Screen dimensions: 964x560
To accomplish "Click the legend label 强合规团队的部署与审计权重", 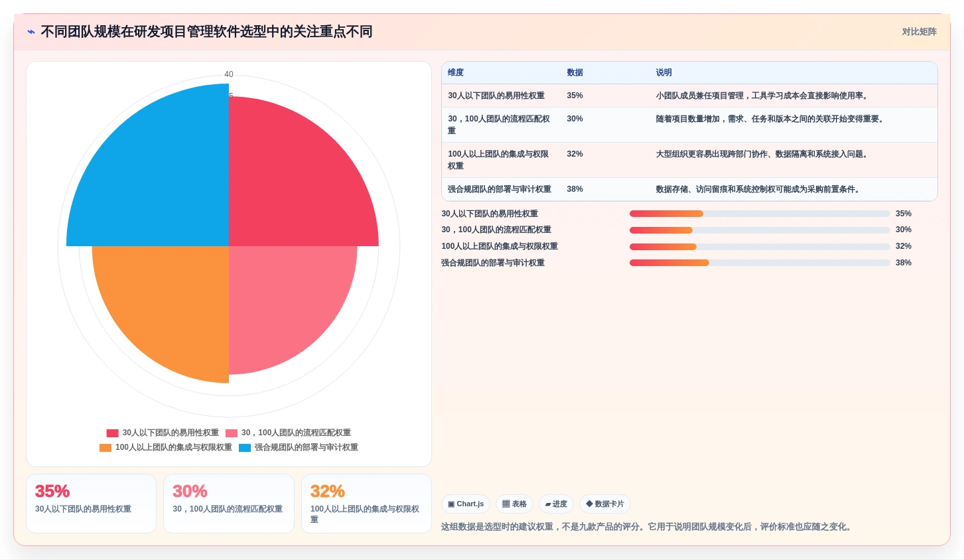I will 307,447.
